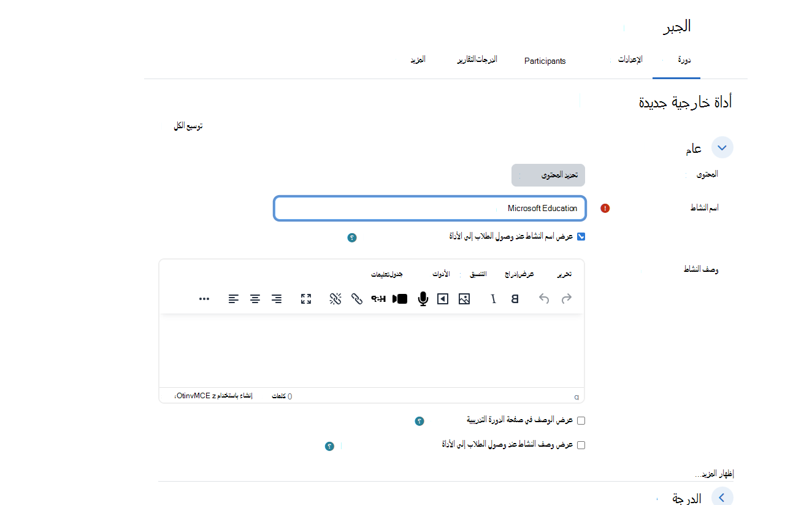Click the TinyMCE branding link in editor footer
This screenshot has height=505, width=812.
214,396
